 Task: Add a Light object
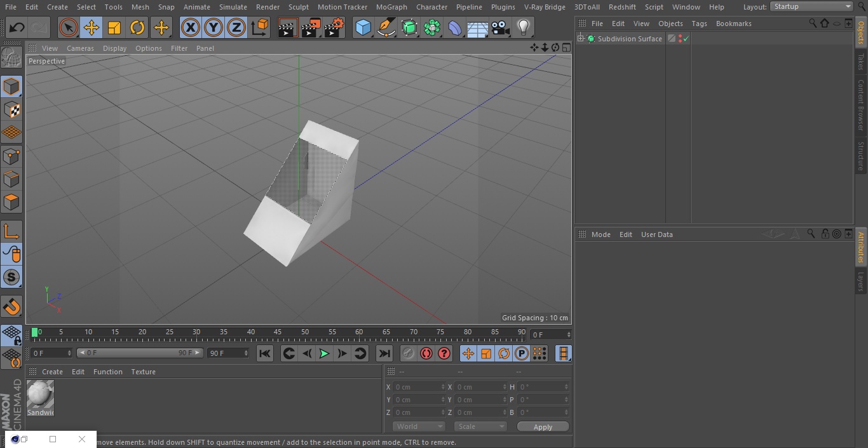[524, 27]
